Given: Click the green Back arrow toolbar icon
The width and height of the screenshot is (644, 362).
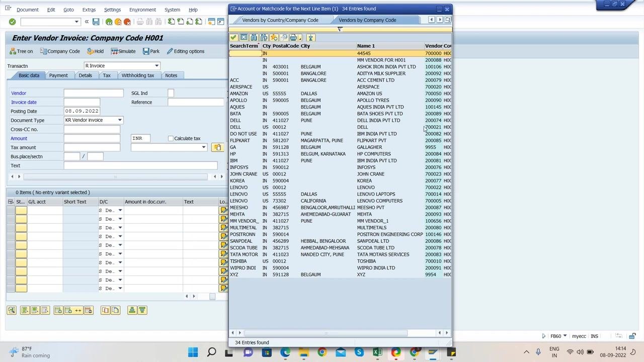Looking at the screenshot, I should click(x=109, y=22).
